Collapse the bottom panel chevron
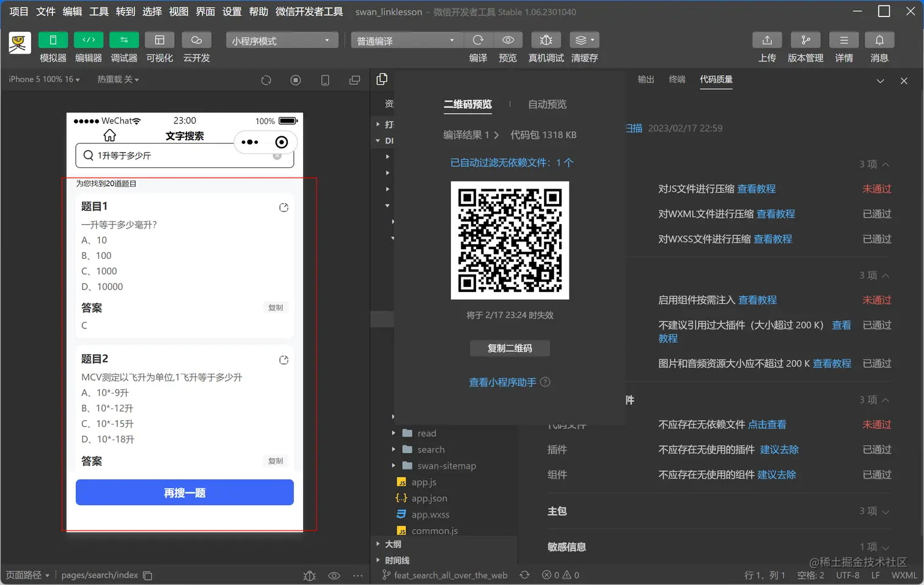Viewport: 924px width, 585px height. (880, 81)
